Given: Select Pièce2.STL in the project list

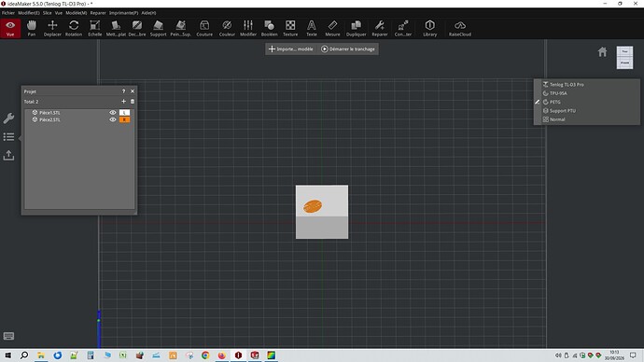Looking at the screenshot, I should (49, 119).
